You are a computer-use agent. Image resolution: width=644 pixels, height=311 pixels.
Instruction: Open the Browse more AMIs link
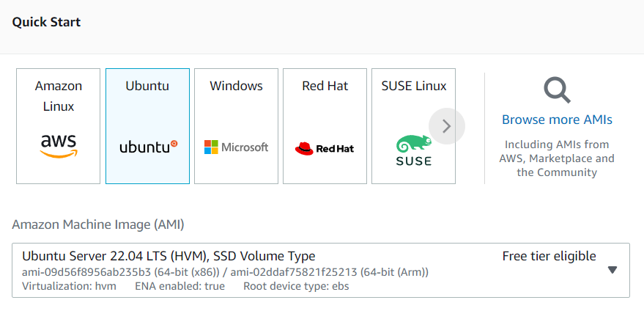click(x=557, y=120)
